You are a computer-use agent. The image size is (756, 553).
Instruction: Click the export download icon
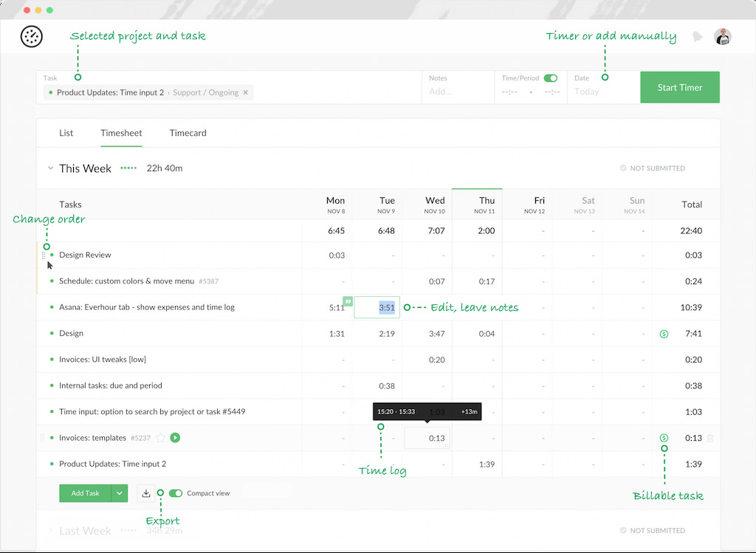[145, 492]
